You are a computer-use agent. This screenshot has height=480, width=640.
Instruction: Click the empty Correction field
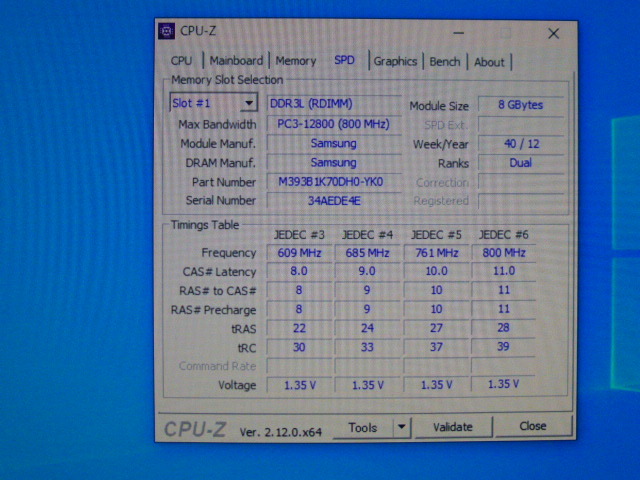pos(520,182)
